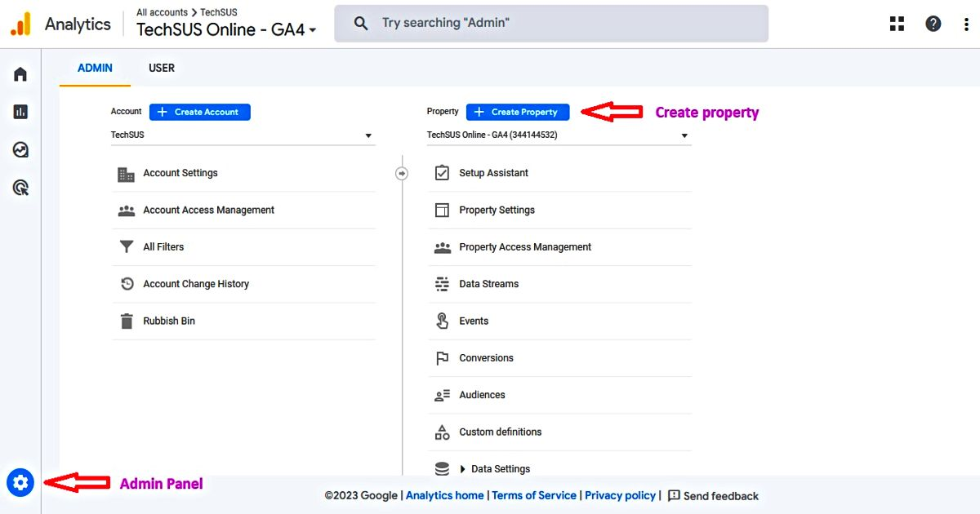
Task: Click the Help question mark icon
Action: [933, 24]
